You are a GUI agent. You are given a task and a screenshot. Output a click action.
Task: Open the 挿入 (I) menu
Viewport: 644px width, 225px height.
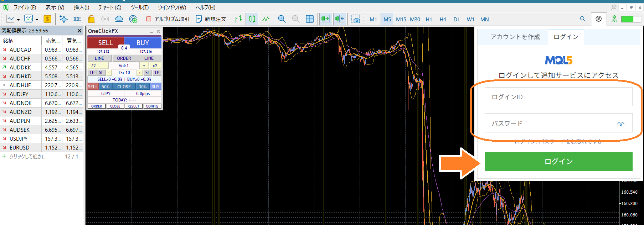click(82, 7)
